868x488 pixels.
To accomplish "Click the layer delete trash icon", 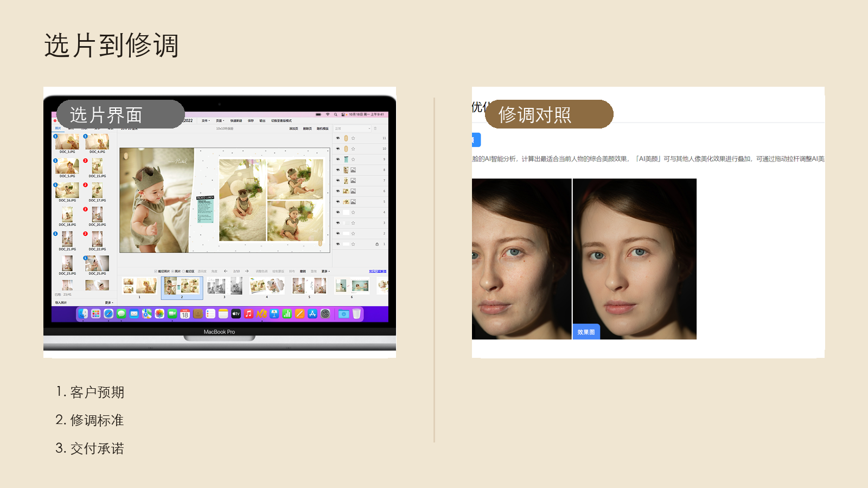I will point(375,129).
